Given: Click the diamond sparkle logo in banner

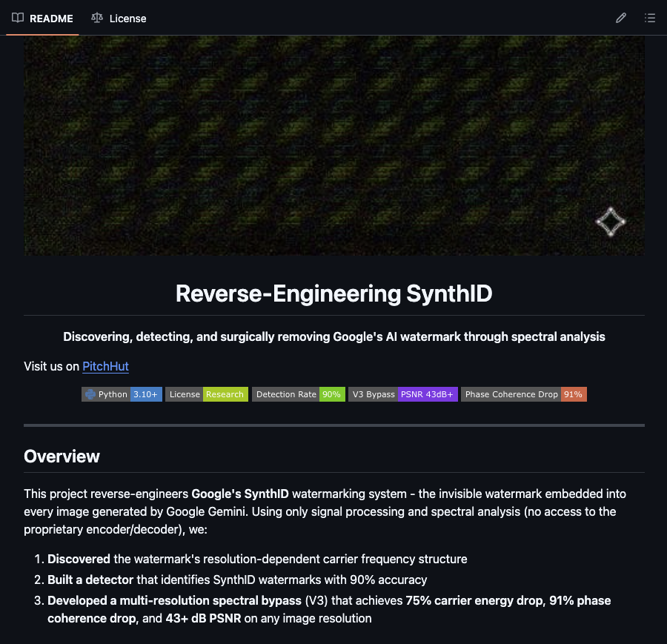Looking at the screenshot, I should [611, 222].
